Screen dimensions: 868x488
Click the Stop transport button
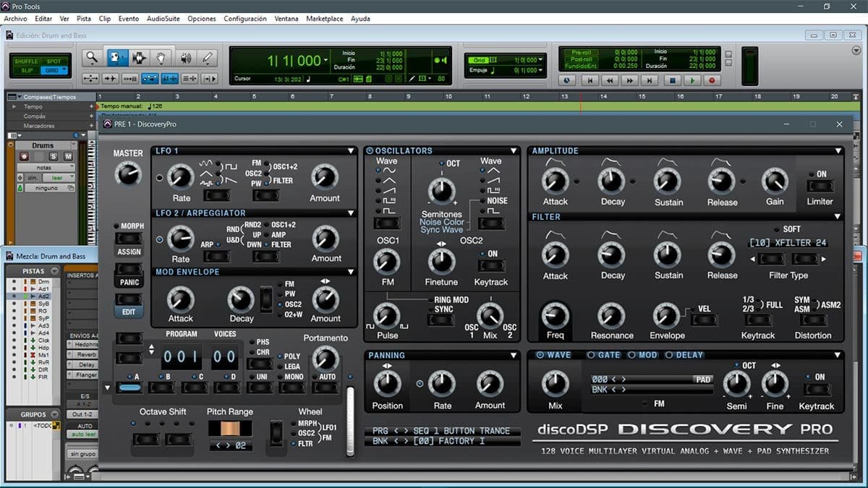click(673, 81)
